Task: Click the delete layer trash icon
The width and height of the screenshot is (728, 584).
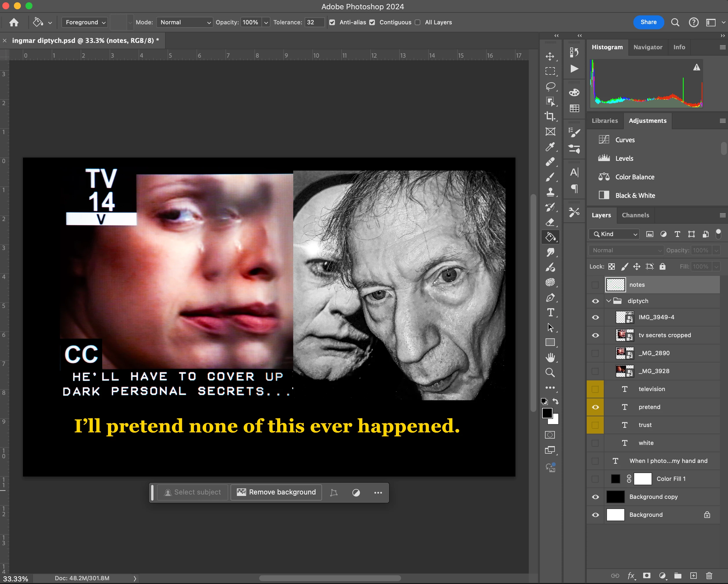Action: pyautogui.click(x=709, y=576)
